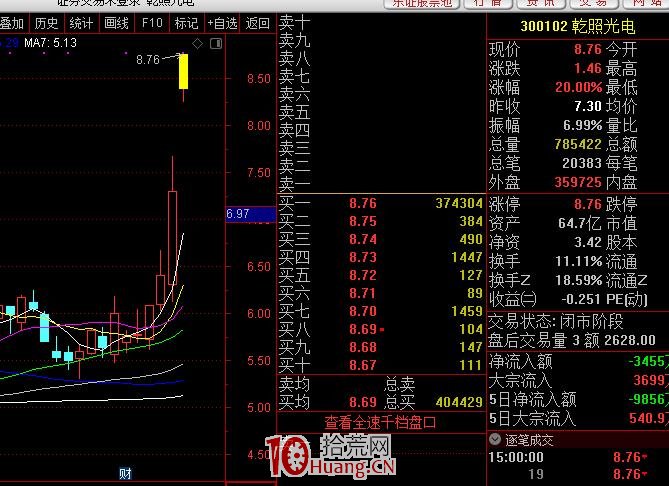Image resolution: width=669 pixels, height=486 pixels.
Task: Select the 买均 value 8.69
Action: [x=363, y=402]
